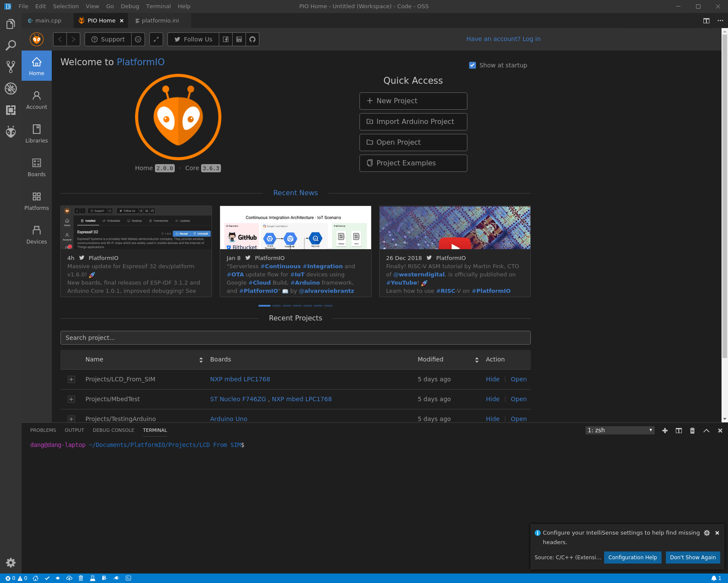Open the Terminal menu
This screenshot has height=583, width=728.
[158, 6]
